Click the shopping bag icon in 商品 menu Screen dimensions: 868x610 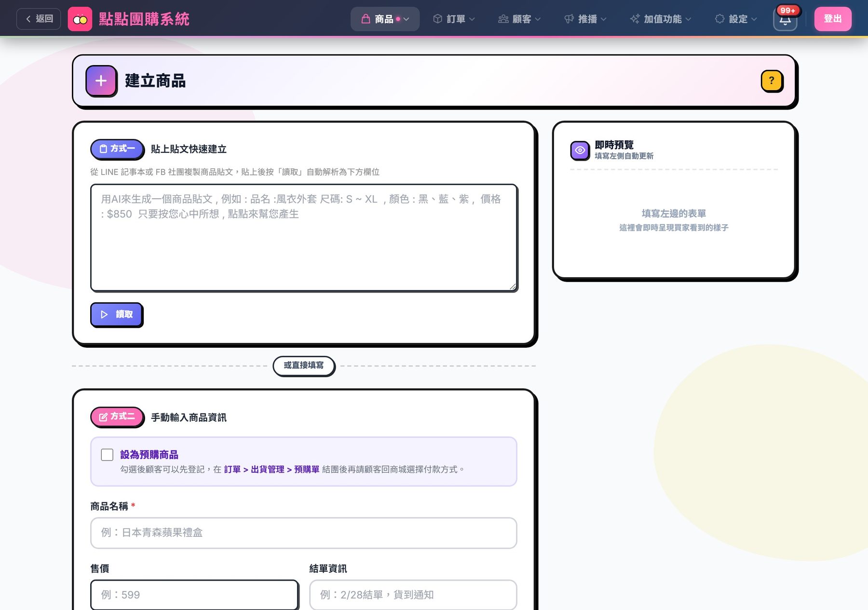[x=366, y=19]
